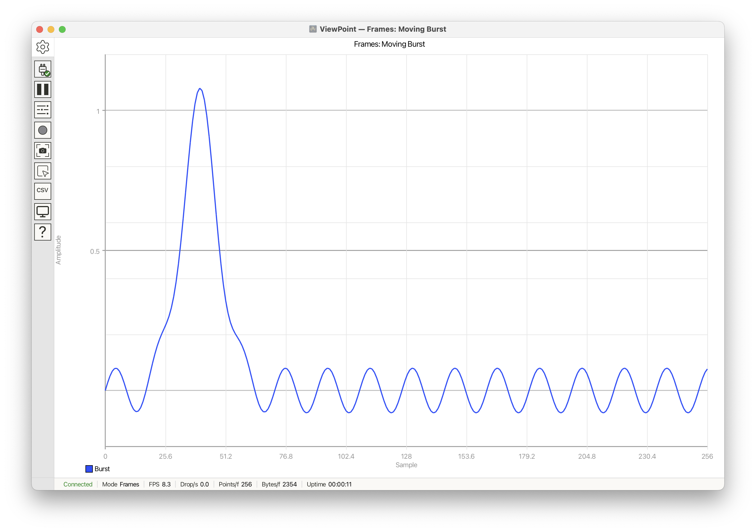Screen dimensions: 756x532
Task: Click the x-axis tick label 25.6
Action: pos(165,456)
